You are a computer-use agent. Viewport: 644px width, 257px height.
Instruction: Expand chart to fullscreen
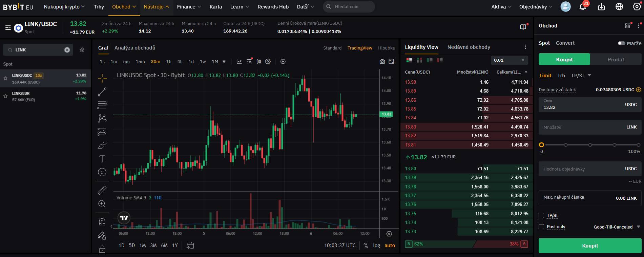click(391, 61)
